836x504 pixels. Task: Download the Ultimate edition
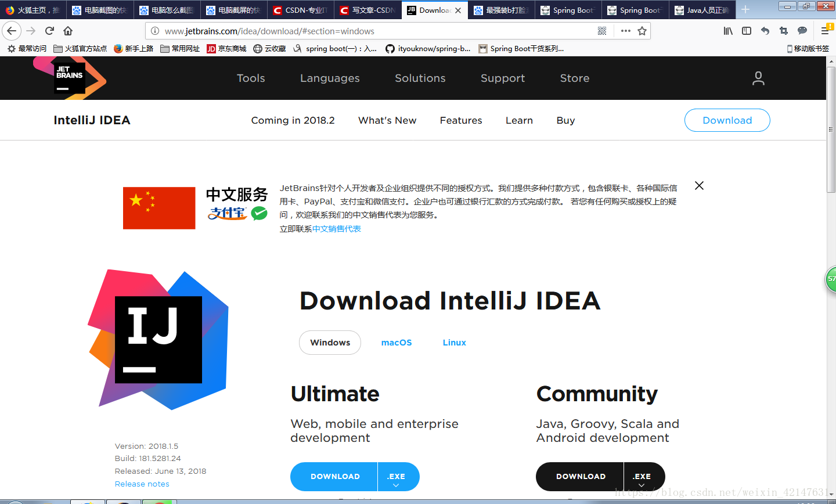[334, 477]
